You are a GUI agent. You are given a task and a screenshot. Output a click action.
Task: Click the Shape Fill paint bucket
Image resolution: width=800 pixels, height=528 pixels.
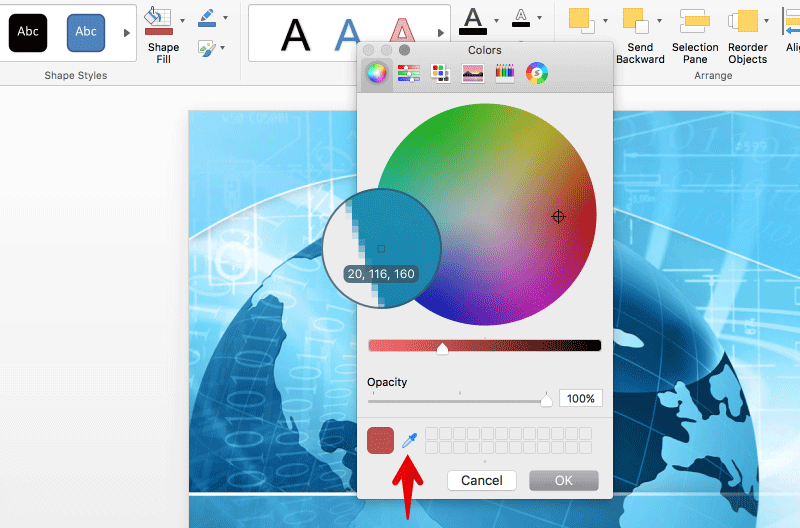point(158,20)
